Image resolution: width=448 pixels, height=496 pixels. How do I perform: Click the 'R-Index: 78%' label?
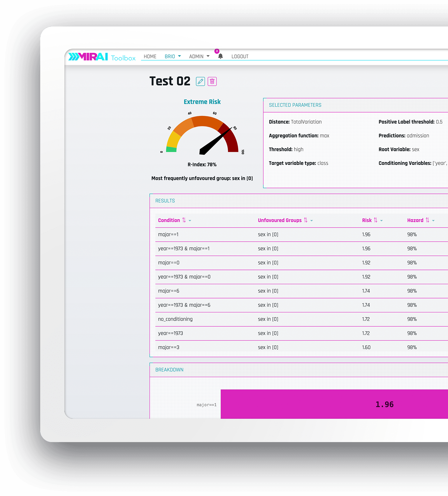[x=202, y=165]
